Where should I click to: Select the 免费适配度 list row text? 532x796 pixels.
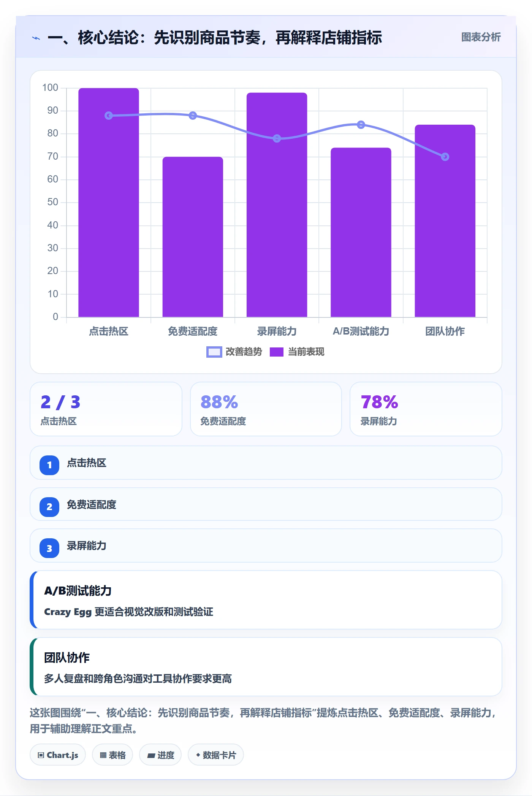[x=92, y=505]
